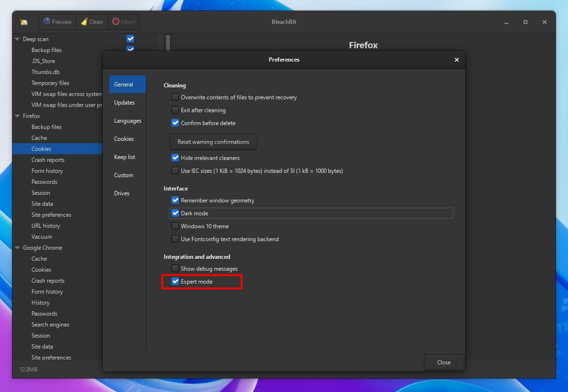Select Firefox Vacuum item

[x=42, y=236]
